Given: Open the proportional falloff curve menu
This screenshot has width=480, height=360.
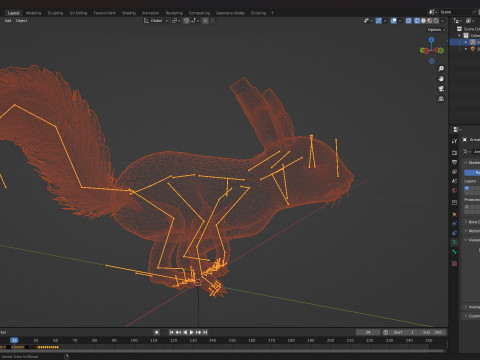Looking at the screenshot, I should [213, 21].
